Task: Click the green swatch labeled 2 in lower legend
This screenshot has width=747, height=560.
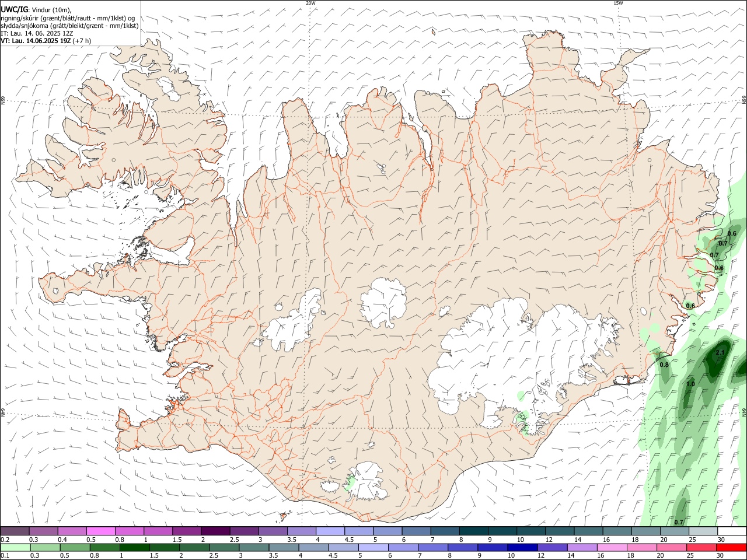Action: pos(194,548)
